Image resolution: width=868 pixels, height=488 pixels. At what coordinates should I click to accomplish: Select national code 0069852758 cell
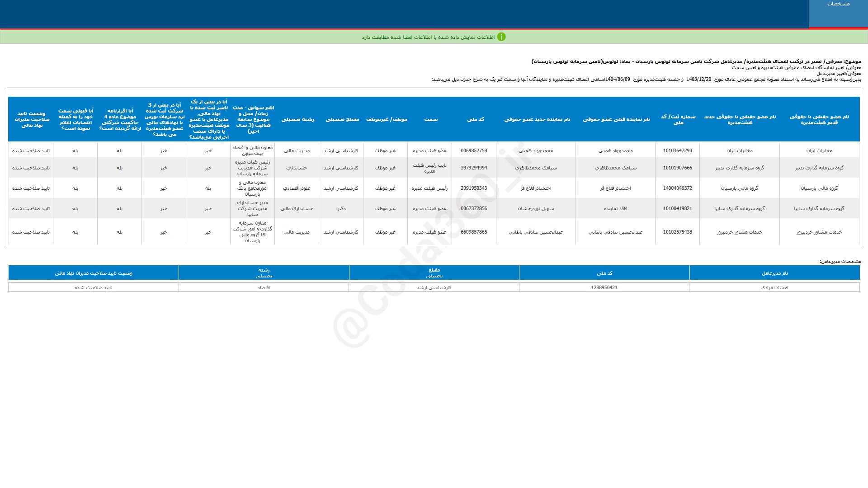[x=474, y=151]
